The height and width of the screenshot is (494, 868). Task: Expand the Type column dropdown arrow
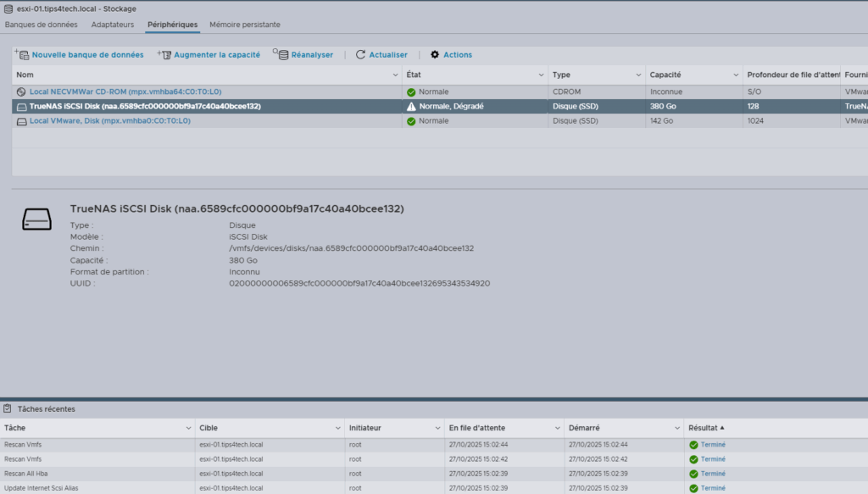638,75
